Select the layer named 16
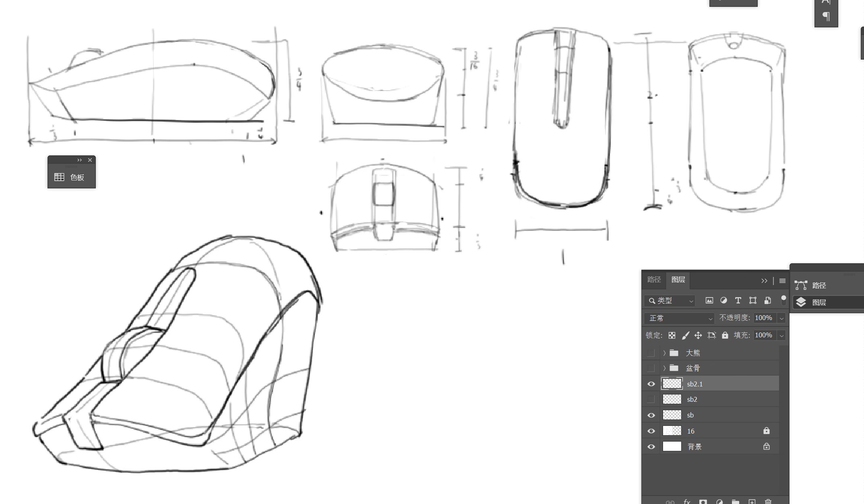This screenshot has width=864, height=504. click(691, 431)
